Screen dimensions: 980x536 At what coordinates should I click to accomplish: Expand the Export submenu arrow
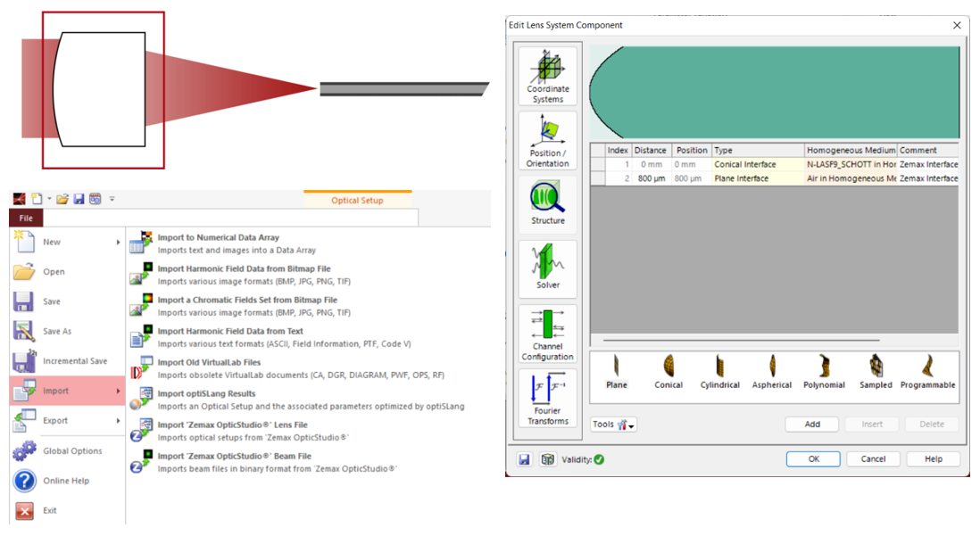tap(118, 420)
